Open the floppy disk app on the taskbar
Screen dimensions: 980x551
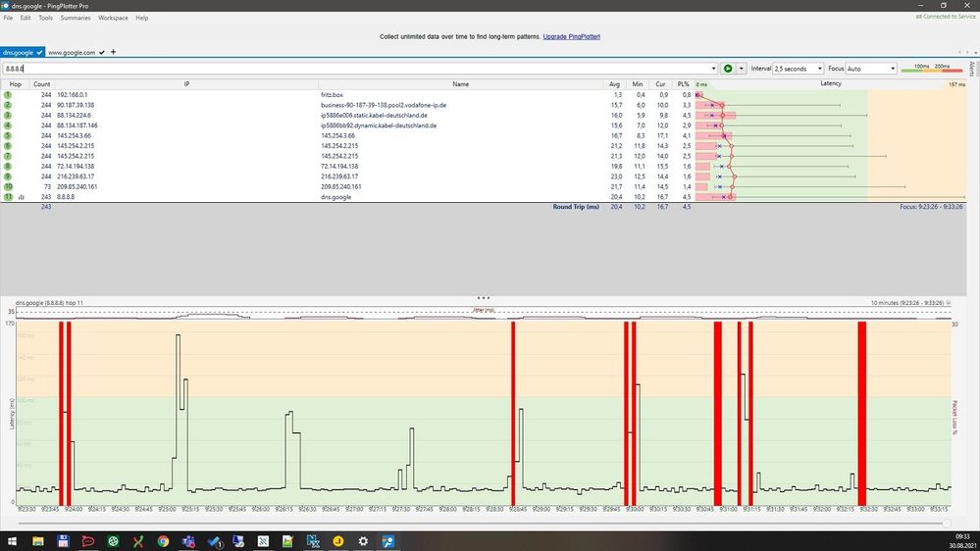(63, 541)
